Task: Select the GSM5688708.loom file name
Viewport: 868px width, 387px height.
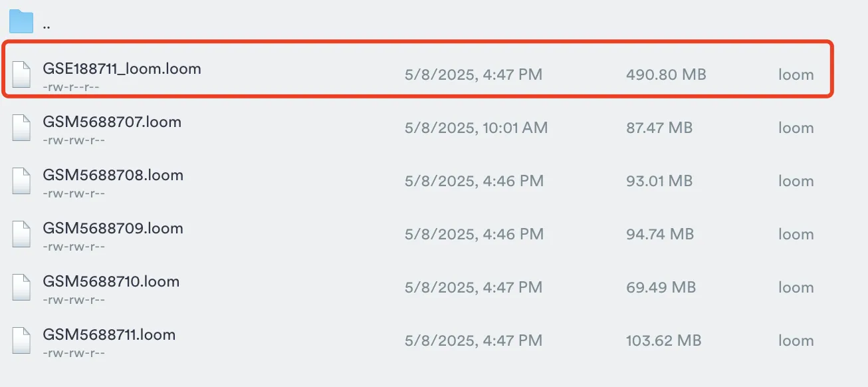Action: [113, 175]
